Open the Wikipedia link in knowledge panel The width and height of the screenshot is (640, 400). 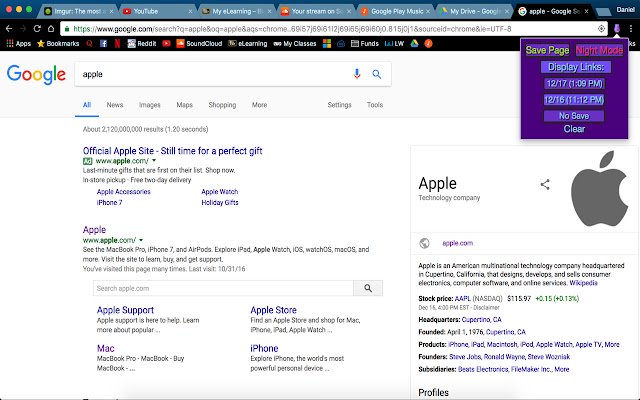tap(583, 283)
